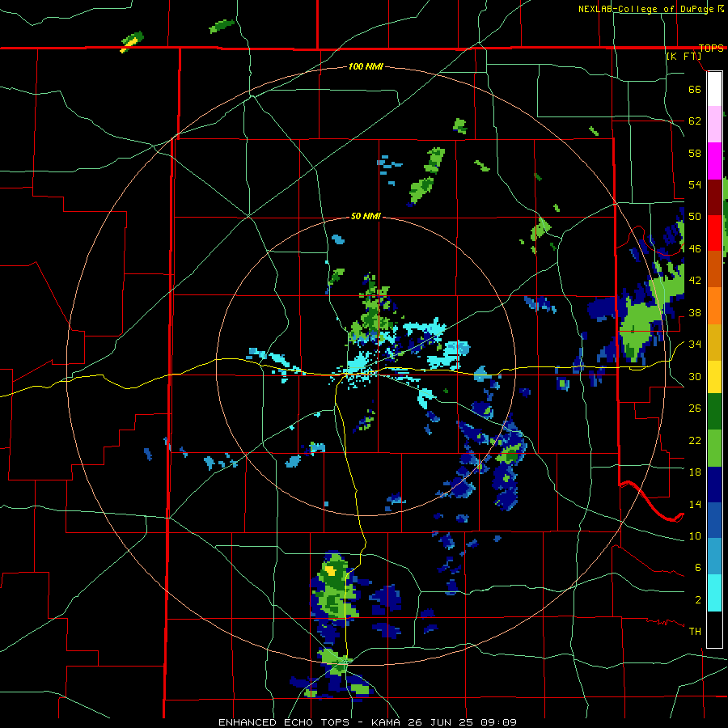Select the dark maroon color band in legend
This screenshot has height=728, width=728.
tap(714, 197)
